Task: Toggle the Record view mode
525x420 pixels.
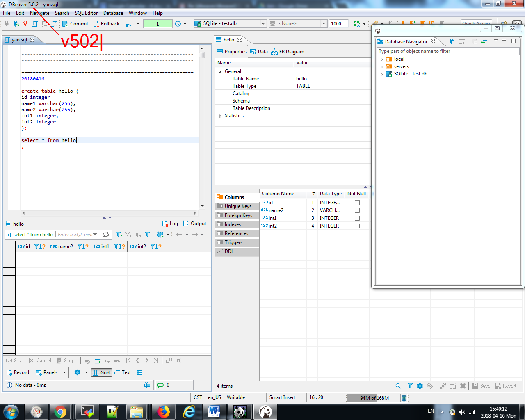Action: [18, 372]
